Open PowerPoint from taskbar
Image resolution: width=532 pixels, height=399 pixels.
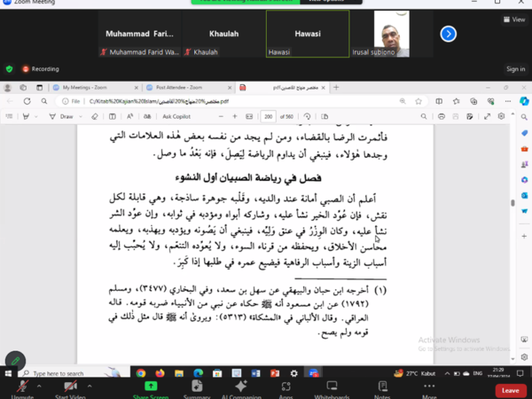tap(275, 373)
